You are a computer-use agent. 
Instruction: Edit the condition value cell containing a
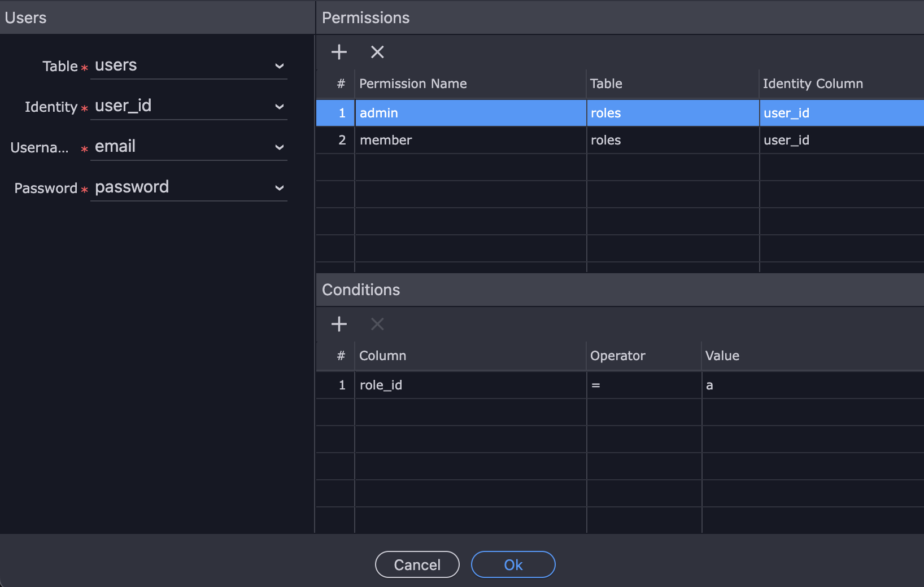pyautogui.click(x=813, y=385)
